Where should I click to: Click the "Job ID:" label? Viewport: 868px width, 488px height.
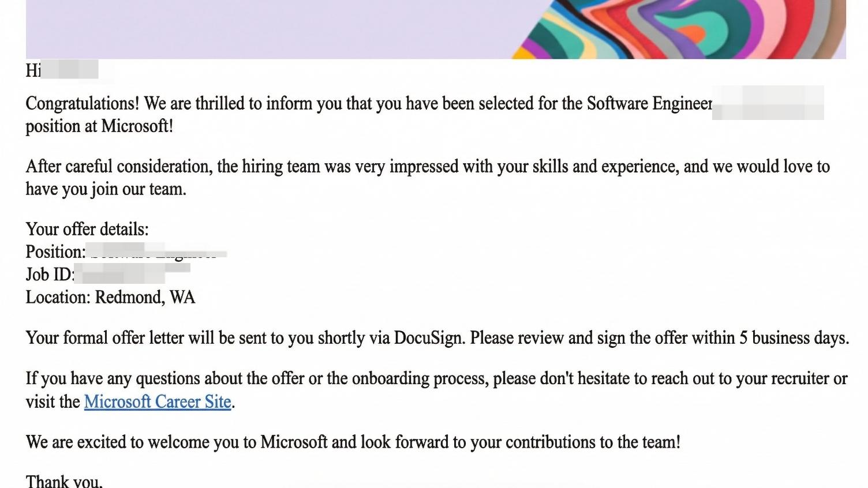pos(50,275)
